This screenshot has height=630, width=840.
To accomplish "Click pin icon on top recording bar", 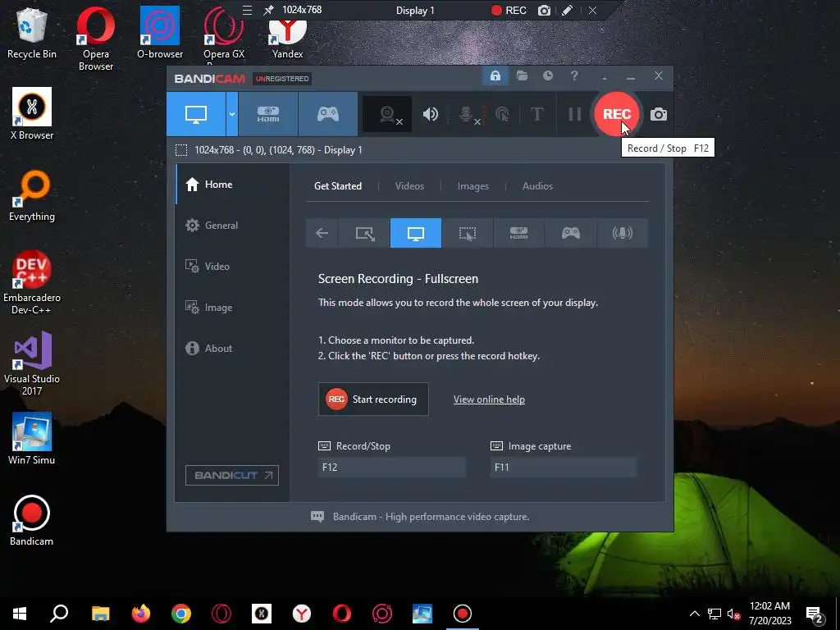I will click(x=268, y=10).
